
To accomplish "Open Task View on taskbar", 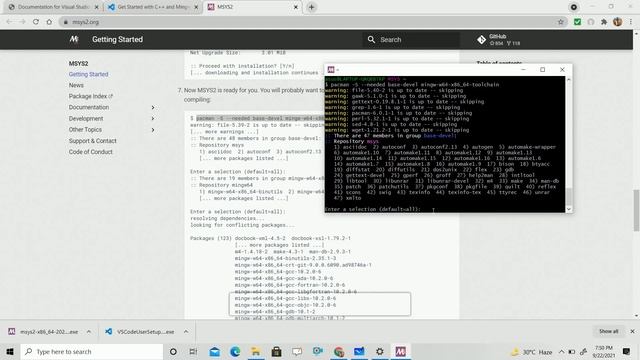I will 193,351.
